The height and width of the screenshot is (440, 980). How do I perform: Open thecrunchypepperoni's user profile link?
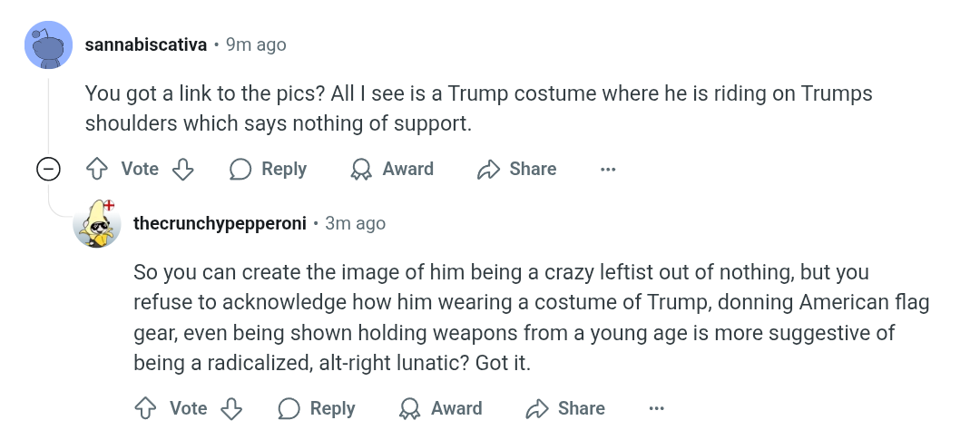[x=220, y=223]
